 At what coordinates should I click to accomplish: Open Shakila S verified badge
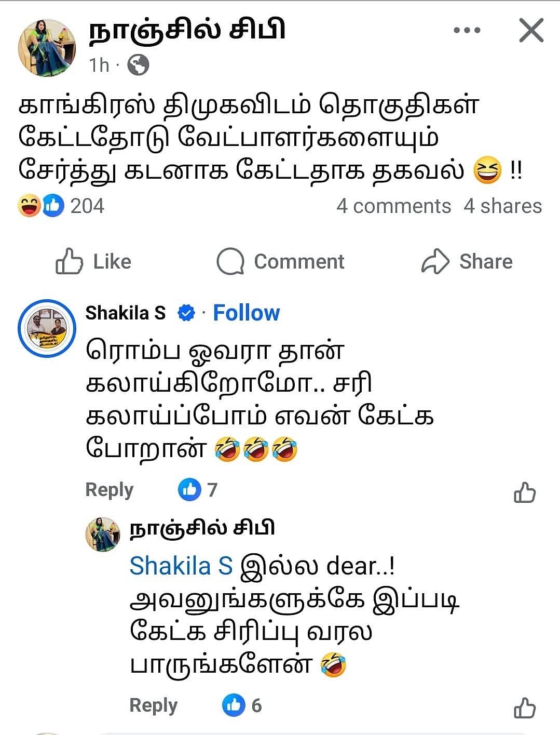[x=186, y=313]
